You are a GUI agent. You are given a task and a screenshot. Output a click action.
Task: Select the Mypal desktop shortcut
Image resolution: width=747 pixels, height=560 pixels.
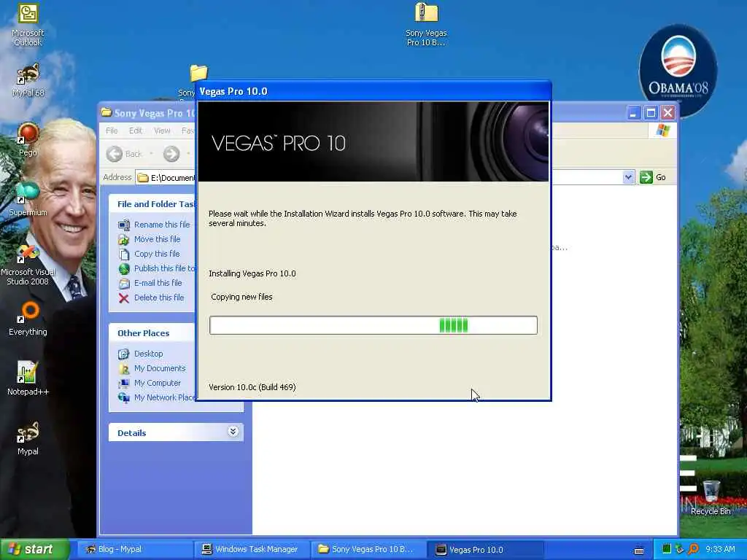coord(28,438)
